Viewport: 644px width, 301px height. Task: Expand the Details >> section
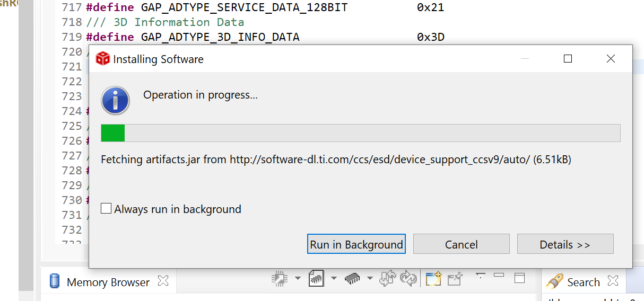565,244
